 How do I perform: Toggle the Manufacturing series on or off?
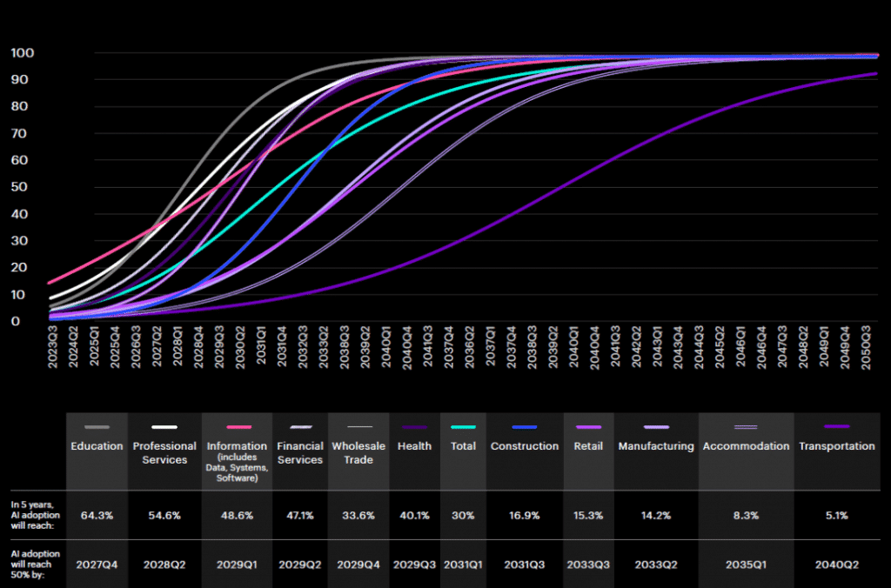(x=658, y=426)
